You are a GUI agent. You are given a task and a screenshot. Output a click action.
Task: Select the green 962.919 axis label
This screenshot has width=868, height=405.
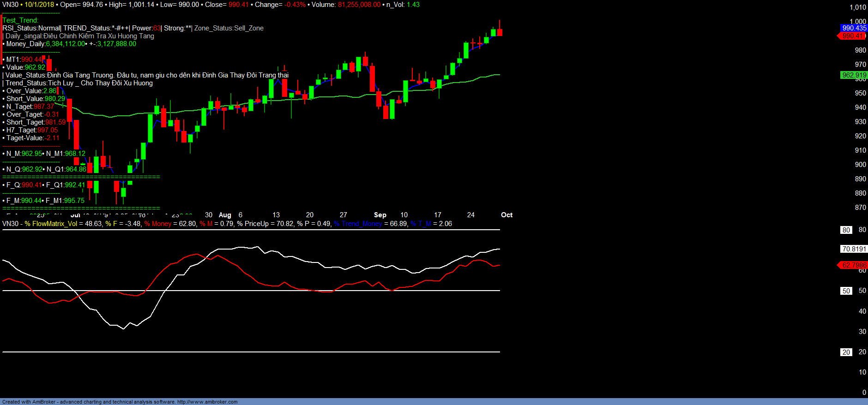[x=854, y=75]
